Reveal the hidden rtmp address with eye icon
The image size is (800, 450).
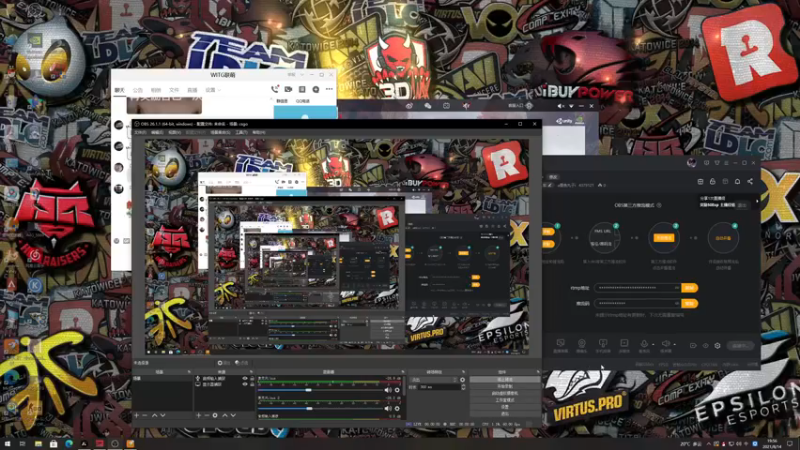pyautogui.click(x=677, y=288)
